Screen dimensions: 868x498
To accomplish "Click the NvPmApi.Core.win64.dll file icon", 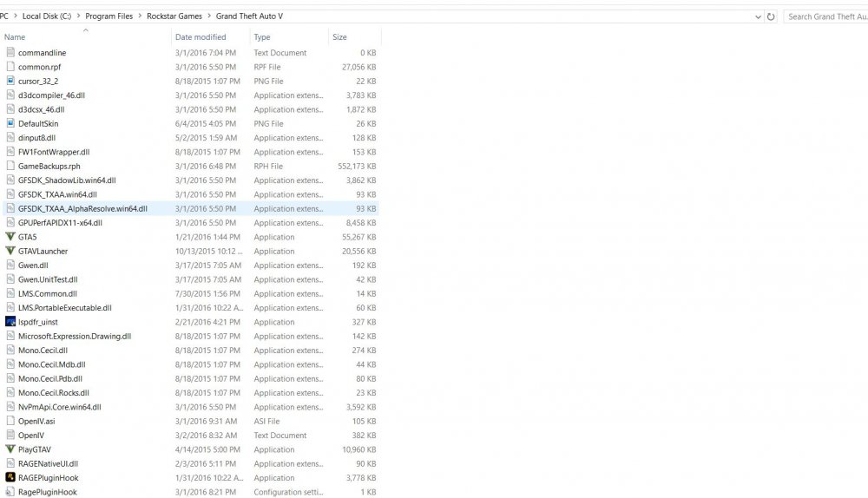I will click(x=10, y=407).
